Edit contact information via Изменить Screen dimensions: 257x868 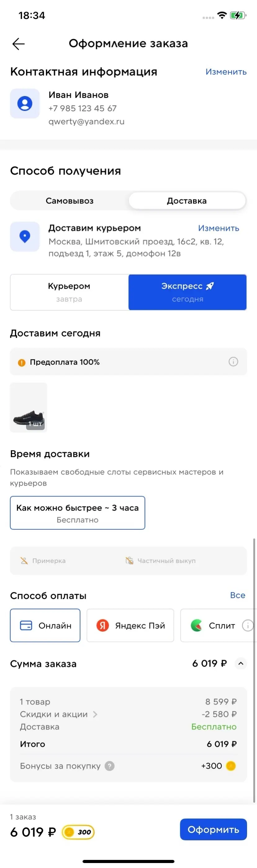[x=226, y=72]
